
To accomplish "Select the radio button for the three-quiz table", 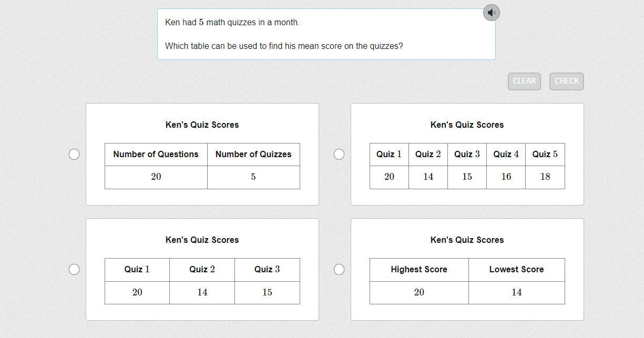I will (x=74, y=269).
